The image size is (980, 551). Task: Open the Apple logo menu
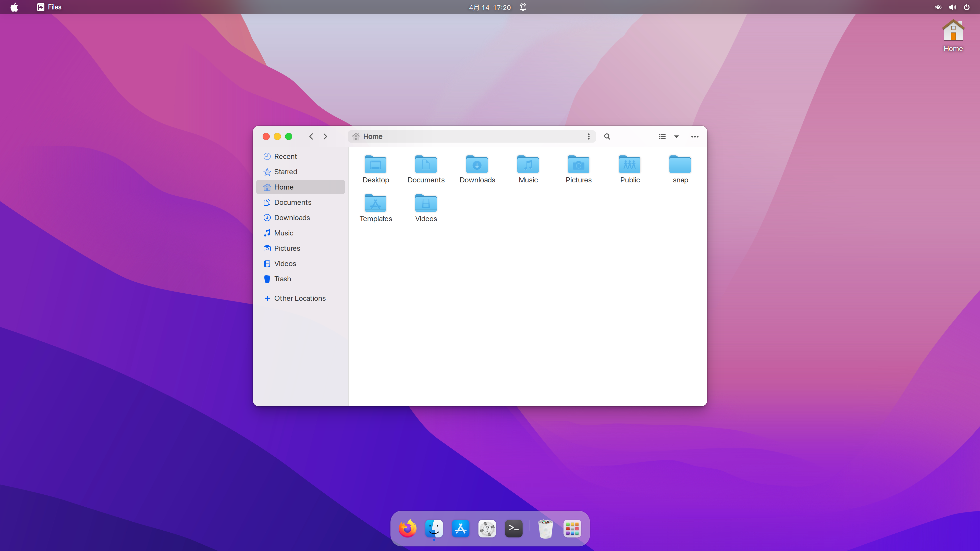[x=15, y=7]
